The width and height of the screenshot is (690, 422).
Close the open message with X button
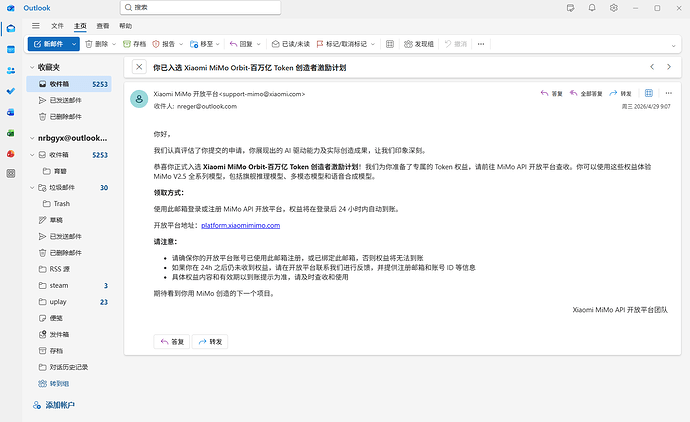[x=139, y=67]
